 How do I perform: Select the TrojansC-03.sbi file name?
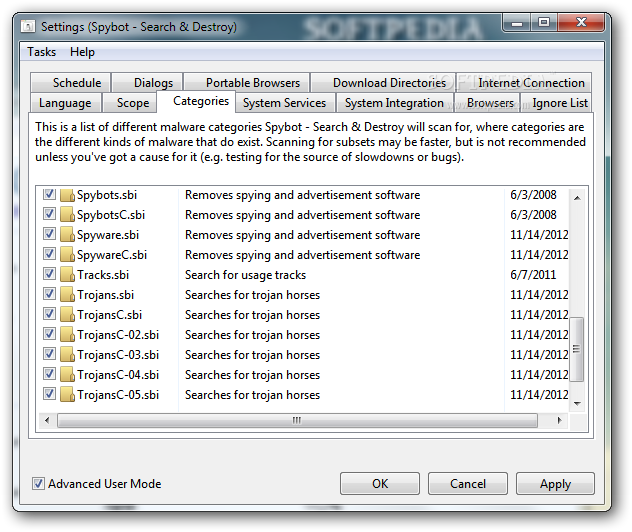tap(118, 355)
